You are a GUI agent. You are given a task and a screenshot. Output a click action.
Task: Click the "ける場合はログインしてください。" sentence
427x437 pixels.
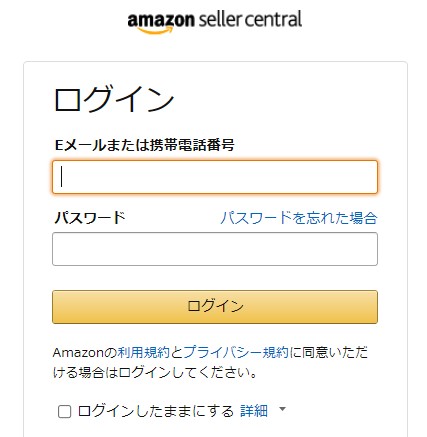[x=155, y=372]
